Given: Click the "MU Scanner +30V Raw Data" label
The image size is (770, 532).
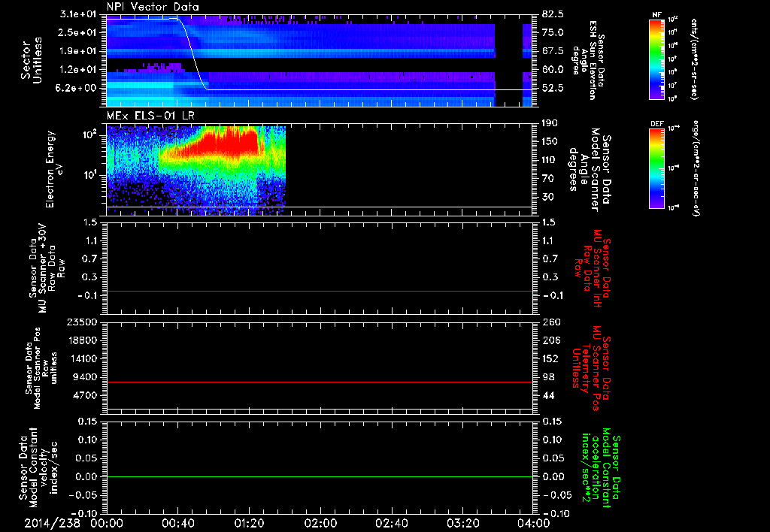Looking at the screenshot, I should click(x=47, y=268).
